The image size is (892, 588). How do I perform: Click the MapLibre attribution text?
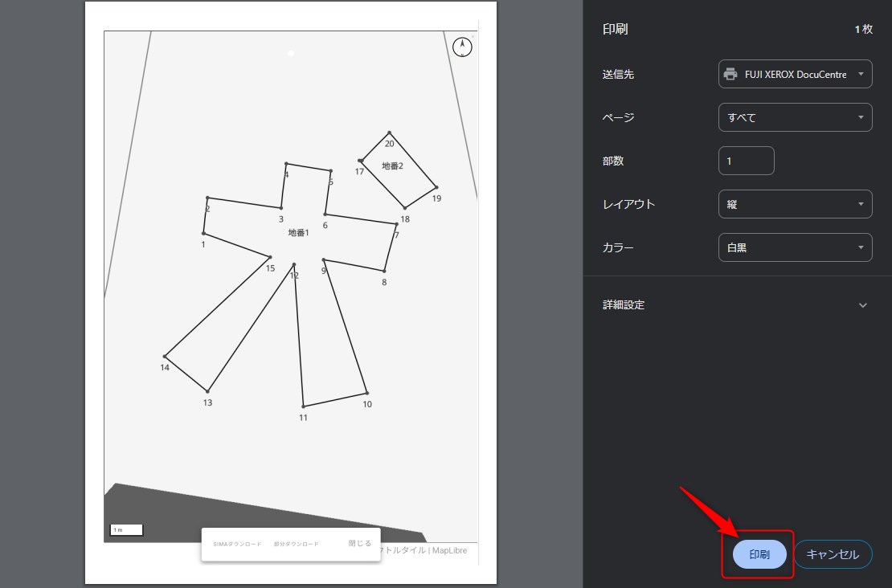tap(449, 550)
